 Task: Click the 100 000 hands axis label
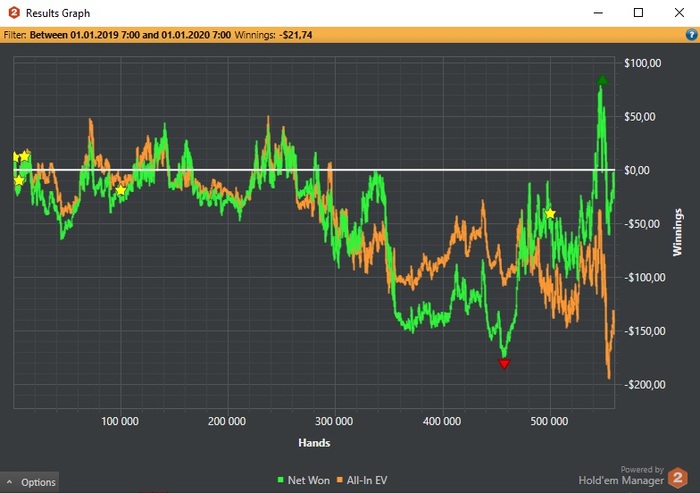click(120, 421)
